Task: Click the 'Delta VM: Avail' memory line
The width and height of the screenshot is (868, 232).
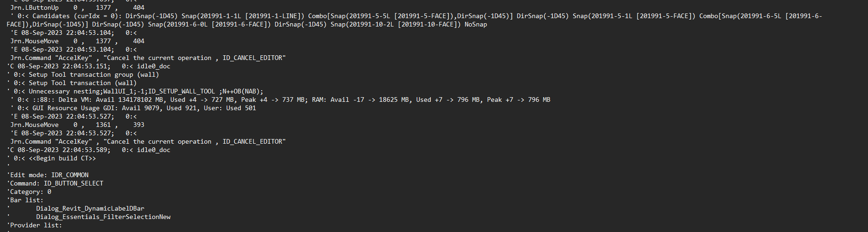Action: pos(280,99)
